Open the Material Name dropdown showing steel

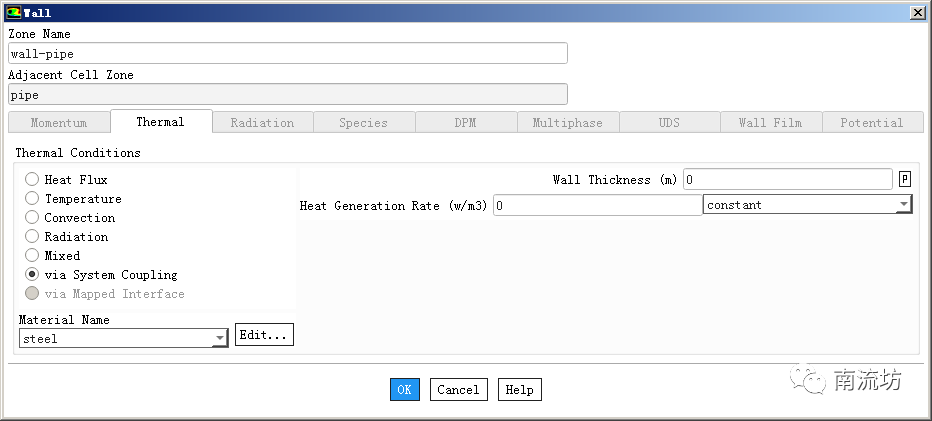[x=124, y=338]
